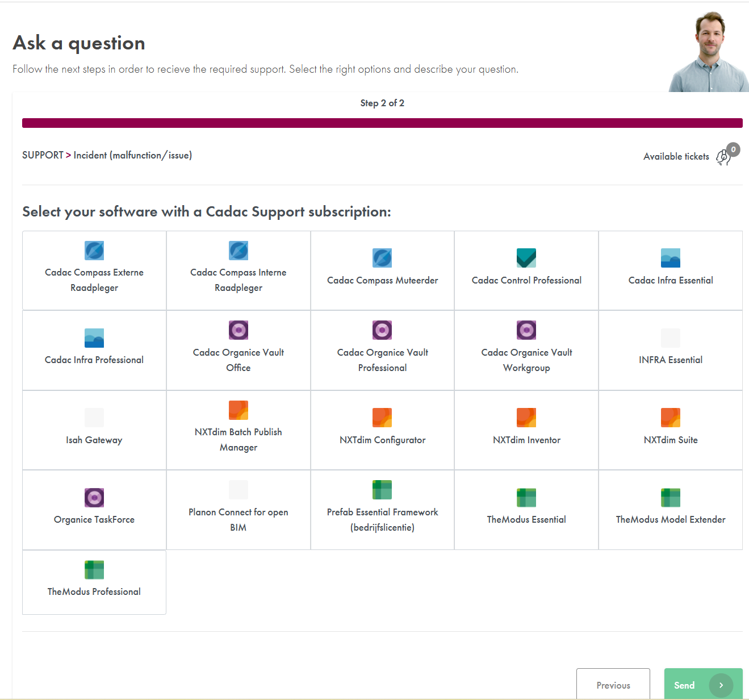Open the SUPPORT breadcrumb link
Screen dimensions: 749x700
[43, 155]
